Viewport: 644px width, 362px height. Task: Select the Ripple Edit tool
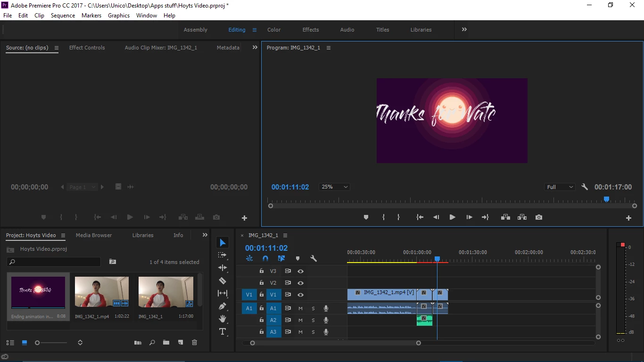pos(223,268)
